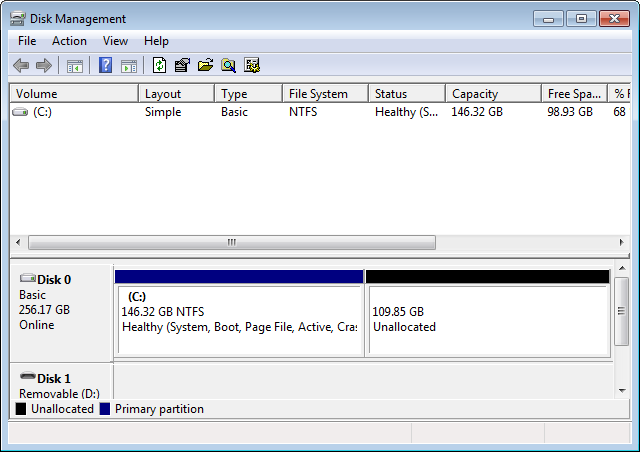Select the Disk 0 label panel

[x=61, y=313]
